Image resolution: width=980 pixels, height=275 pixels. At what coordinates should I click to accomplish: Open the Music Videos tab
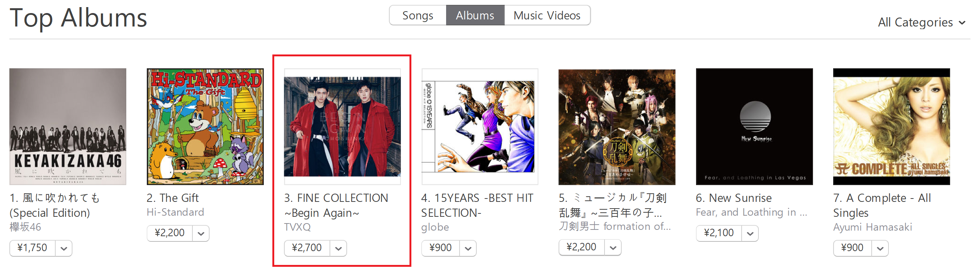pos(547,16)
